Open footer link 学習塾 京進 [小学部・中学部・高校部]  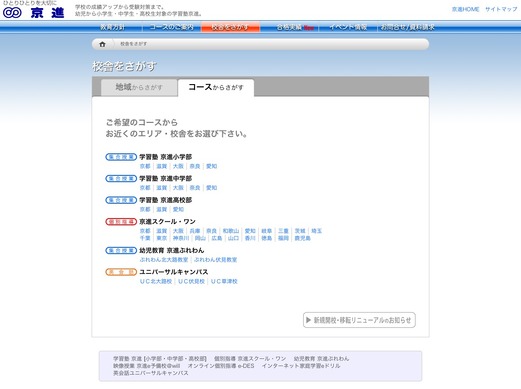click(160, 359)
